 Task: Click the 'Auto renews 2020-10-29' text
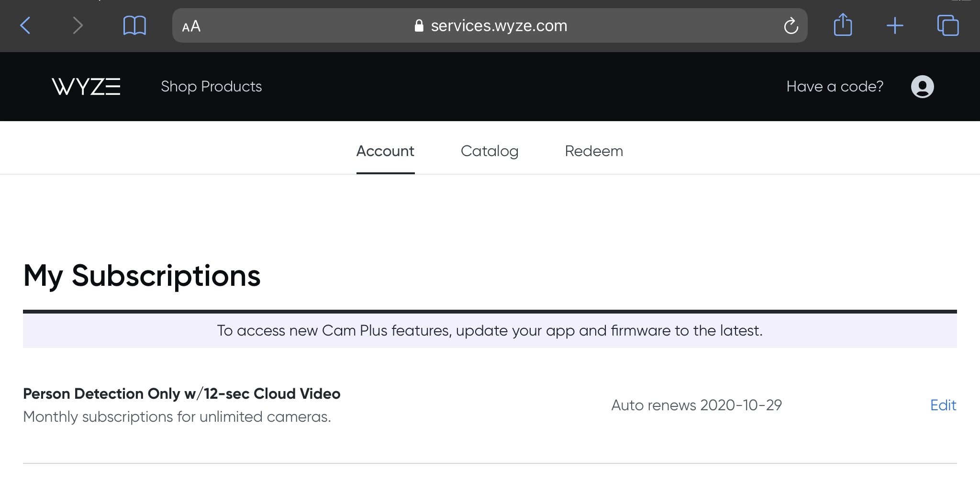pos(697,405)
